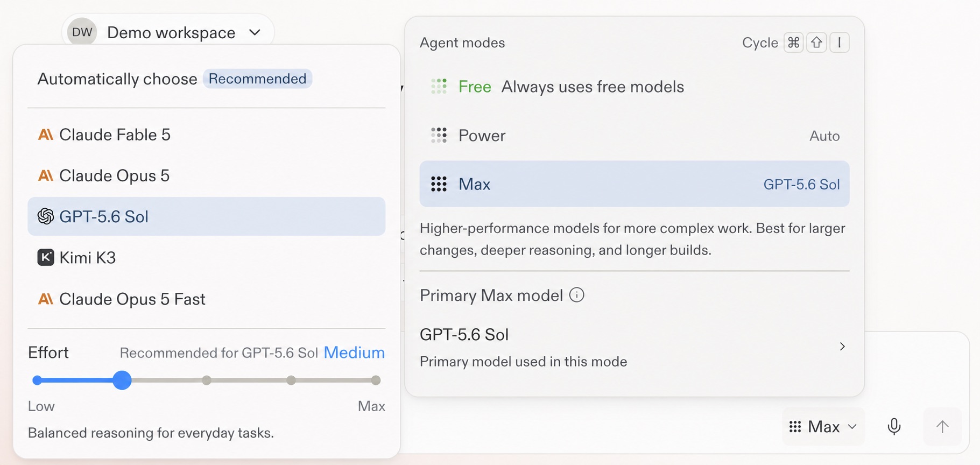
Task: Click 'Always uses free models' description
Action: (593, 87)
